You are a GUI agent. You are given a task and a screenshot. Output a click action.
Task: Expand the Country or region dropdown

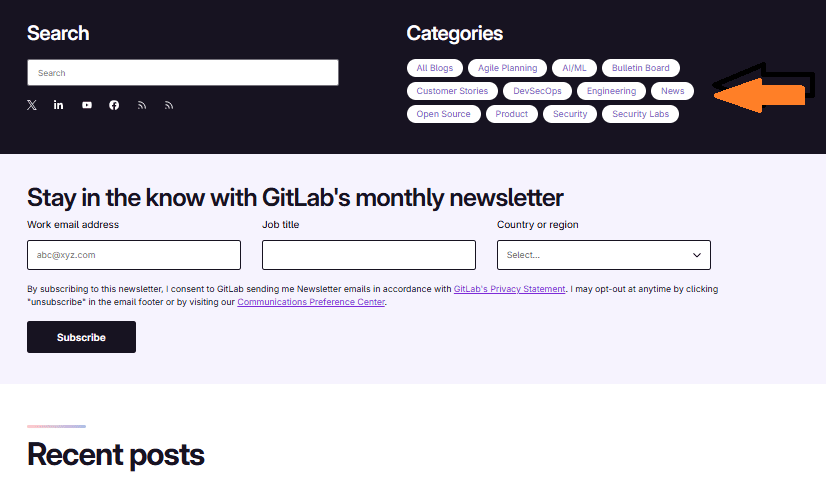point(603,255)
